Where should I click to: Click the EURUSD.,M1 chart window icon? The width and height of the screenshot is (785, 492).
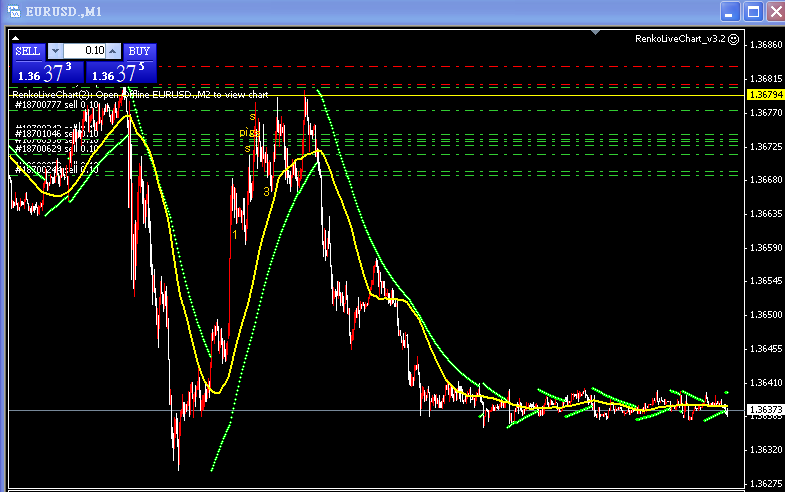[x=14, y=11]
